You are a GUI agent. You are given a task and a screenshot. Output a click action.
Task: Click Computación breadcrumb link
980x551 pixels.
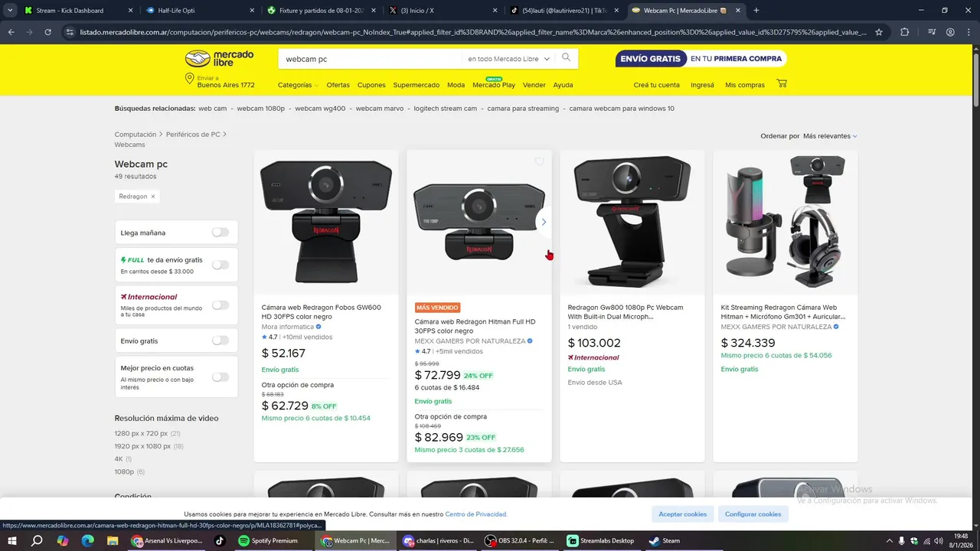pos(136,135)
